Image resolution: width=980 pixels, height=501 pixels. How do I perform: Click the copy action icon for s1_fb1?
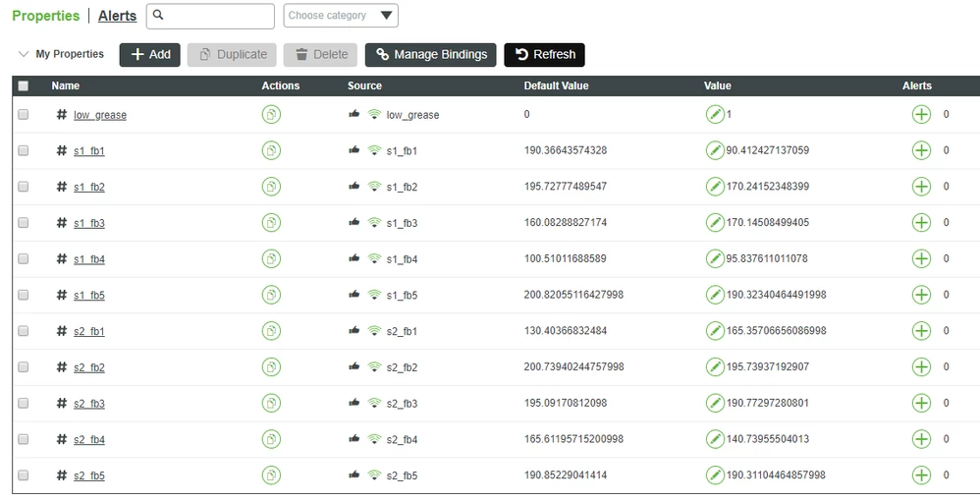271,150
